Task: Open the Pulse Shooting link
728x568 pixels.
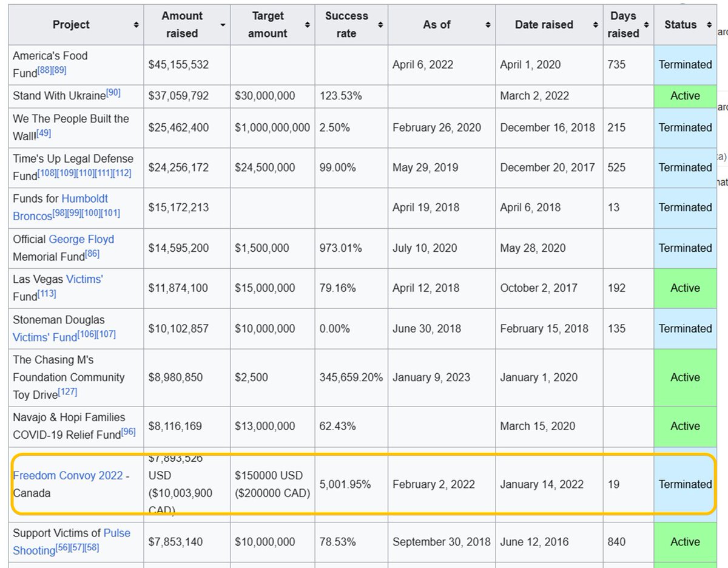Action: pyautogui.click(x=72, y=541)
